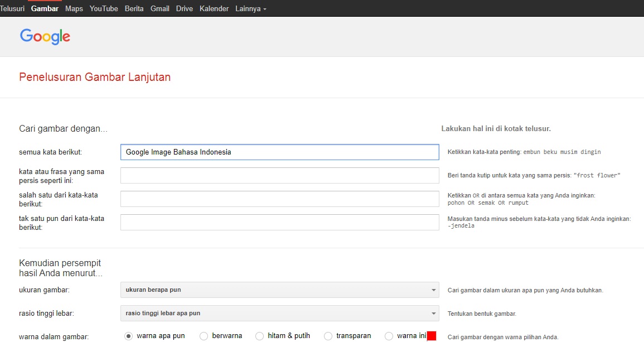Click the 'pohon OR semak OR rumput' example
This screenshot has width=644, height=342.
tap(488, 203)
